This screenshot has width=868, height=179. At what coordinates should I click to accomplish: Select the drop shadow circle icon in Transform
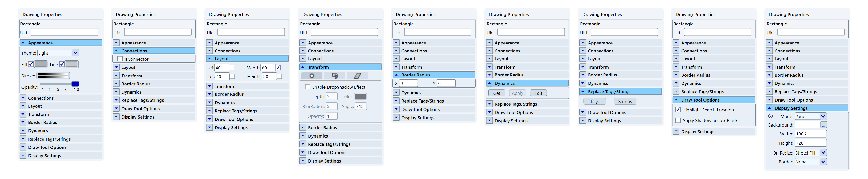[312, 76]
